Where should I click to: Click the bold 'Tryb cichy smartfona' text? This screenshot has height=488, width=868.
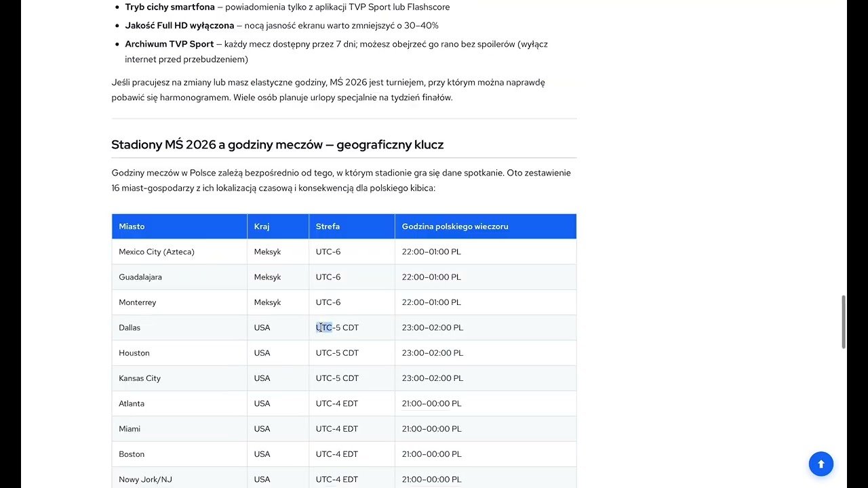[170, 7]
